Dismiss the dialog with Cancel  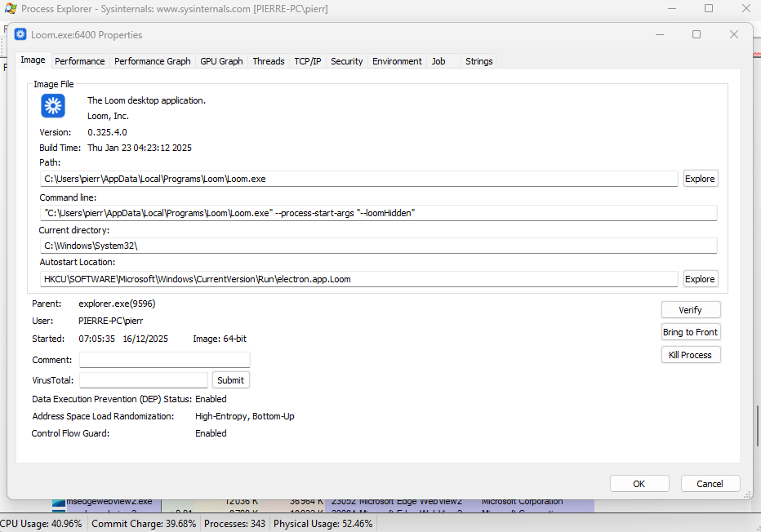coord(710,484)
